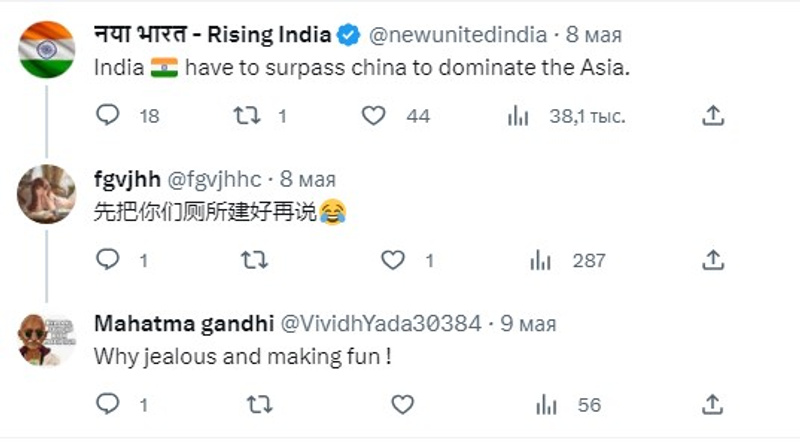
Task: Open the @newunitedindia handle link
Action: 456,35
